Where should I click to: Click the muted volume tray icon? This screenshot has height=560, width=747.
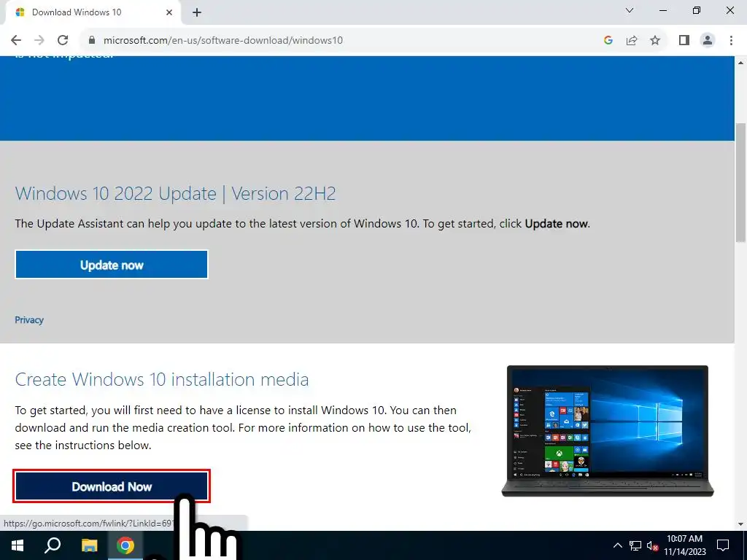pyautogui.click(x=653, y=545)
